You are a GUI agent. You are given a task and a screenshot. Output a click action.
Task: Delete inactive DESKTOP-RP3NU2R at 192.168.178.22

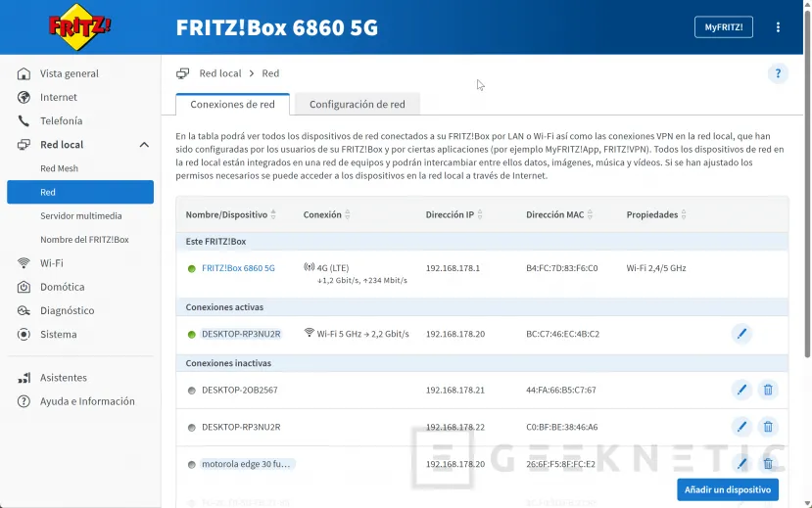pyautogui.click(x=768, y=427)
